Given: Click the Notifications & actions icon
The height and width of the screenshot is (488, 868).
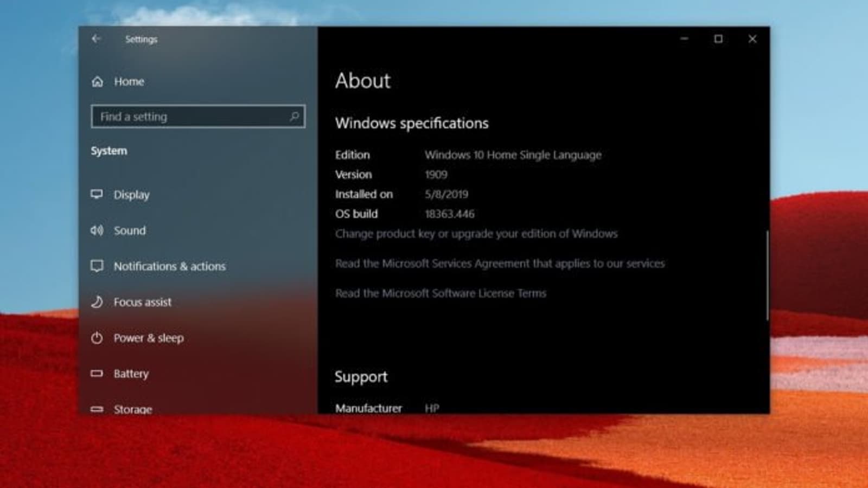Looking at the screenshot, I should pyautogui.click(x=97, y=266).
